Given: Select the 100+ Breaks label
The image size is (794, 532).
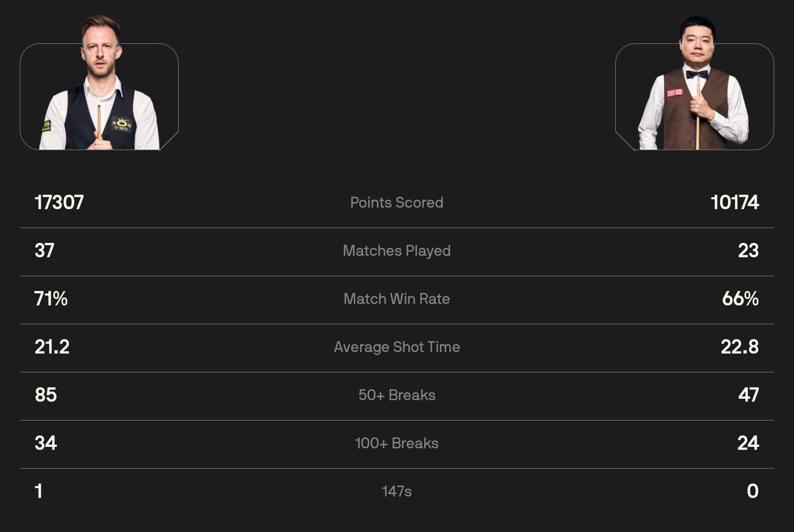Looking at the screenshot, I should (x=396, y=444).
